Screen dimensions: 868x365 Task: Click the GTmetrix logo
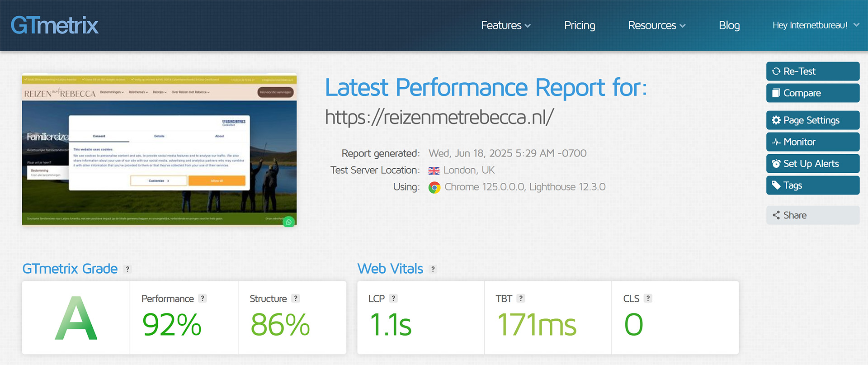click(54, 25)
